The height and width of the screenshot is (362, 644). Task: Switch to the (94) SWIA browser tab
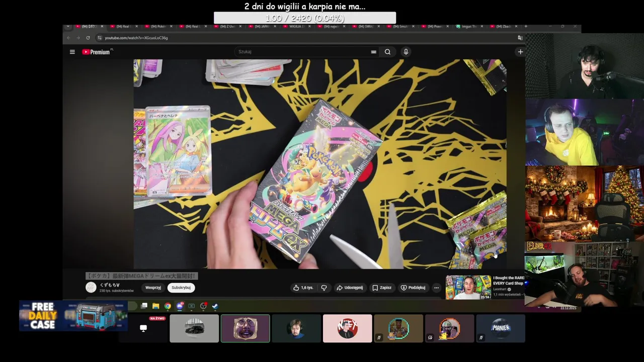tap(366, 26)
